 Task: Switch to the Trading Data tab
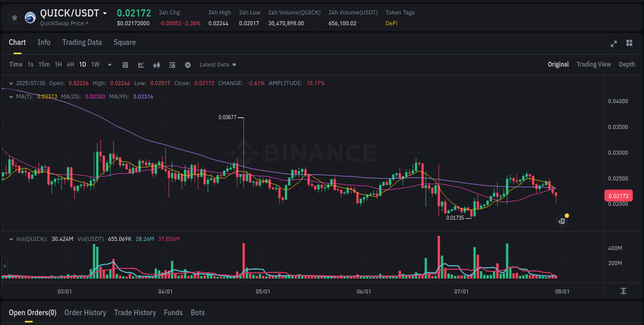click(82, 42)
